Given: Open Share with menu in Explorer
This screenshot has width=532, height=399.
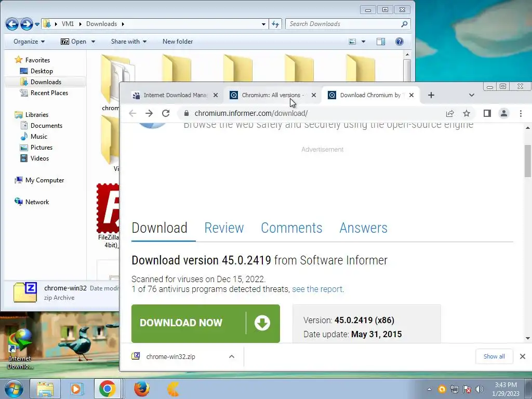Looking at the screenshot, I should point(129,42).
